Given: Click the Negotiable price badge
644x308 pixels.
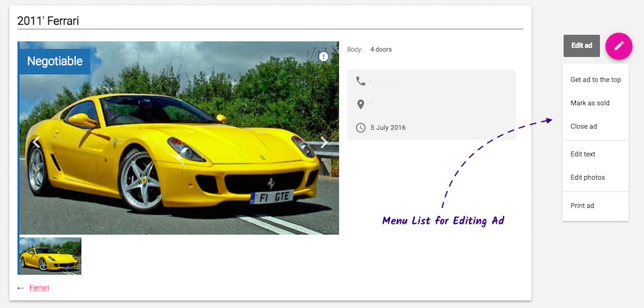Looking at the screenshot, I should 55,61.
